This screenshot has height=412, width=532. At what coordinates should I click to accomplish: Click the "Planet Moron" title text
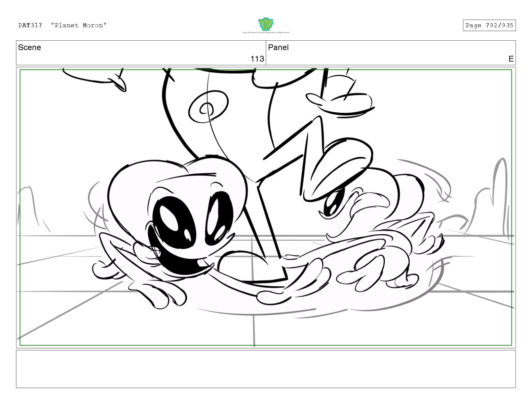pos(79,25)
